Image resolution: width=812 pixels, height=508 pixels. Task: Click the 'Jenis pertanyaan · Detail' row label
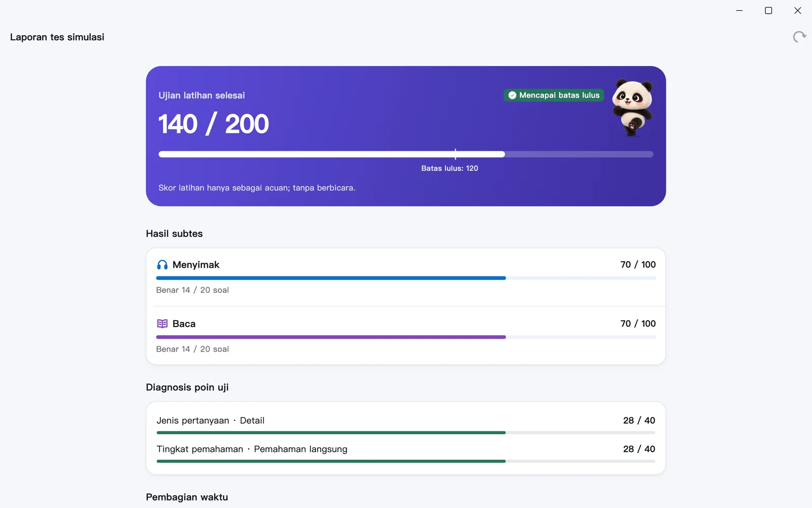click(x=211, y=421)
